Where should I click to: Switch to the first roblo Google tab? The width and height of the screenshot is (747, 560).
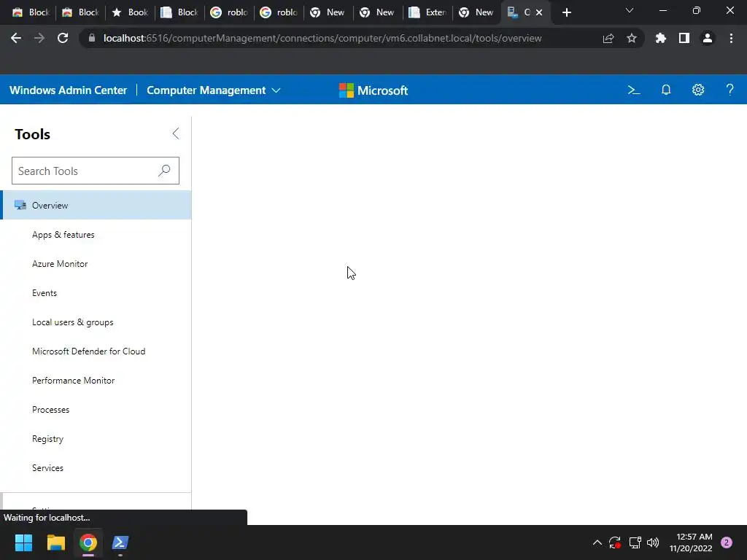229,12
